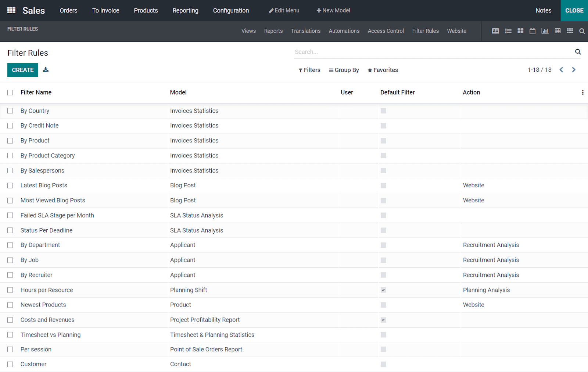Open the Products menu
The image size is (588, 372).
[146, 10]
